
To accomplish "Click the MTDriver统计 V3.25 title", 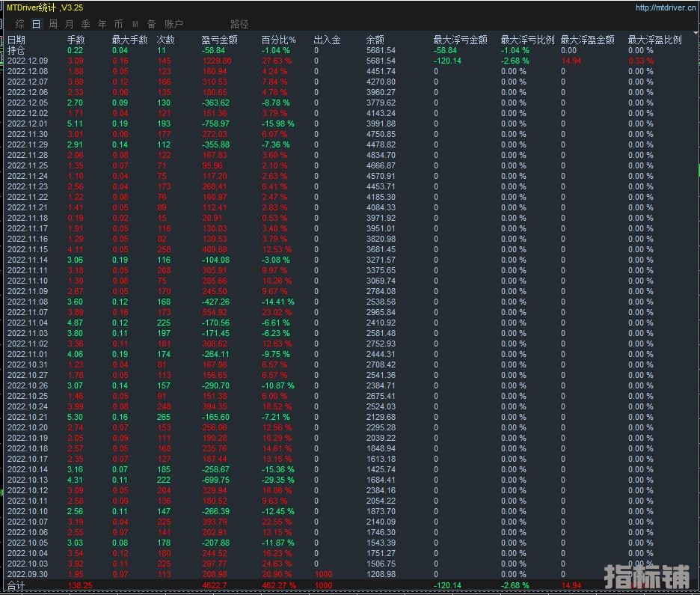I will 45,7.
